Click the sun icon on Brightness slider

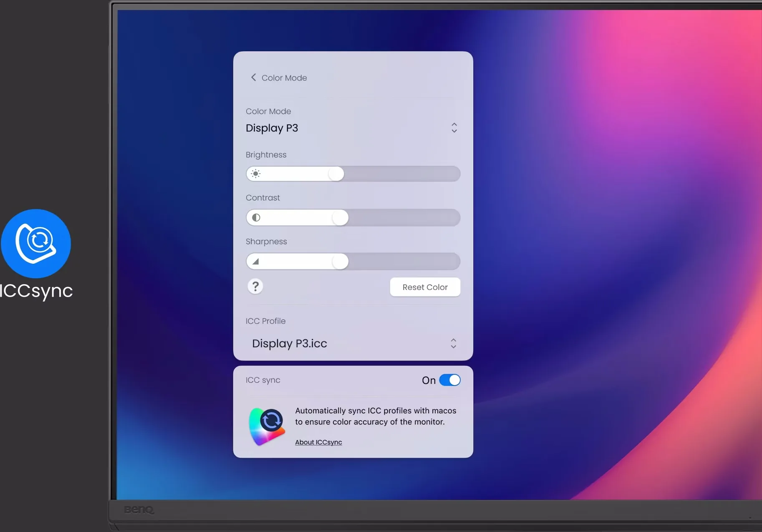click(x=256, y=174)
